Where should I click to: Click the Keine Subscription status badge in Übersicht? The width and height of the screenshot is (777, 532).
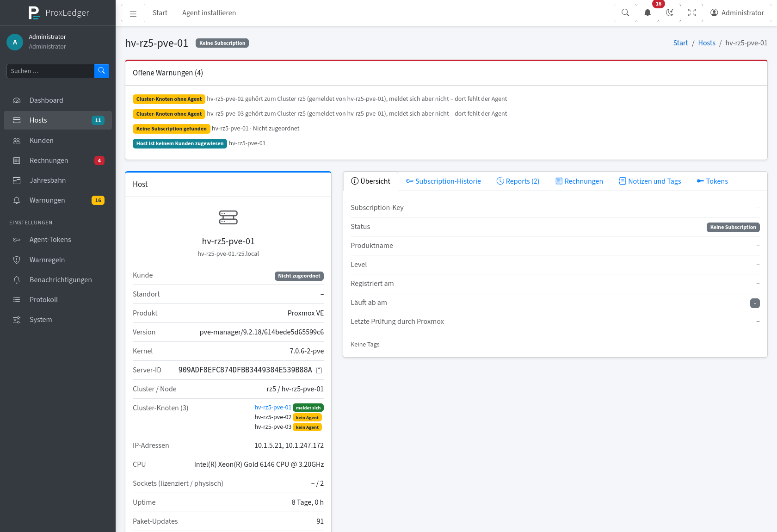(733, 227)
